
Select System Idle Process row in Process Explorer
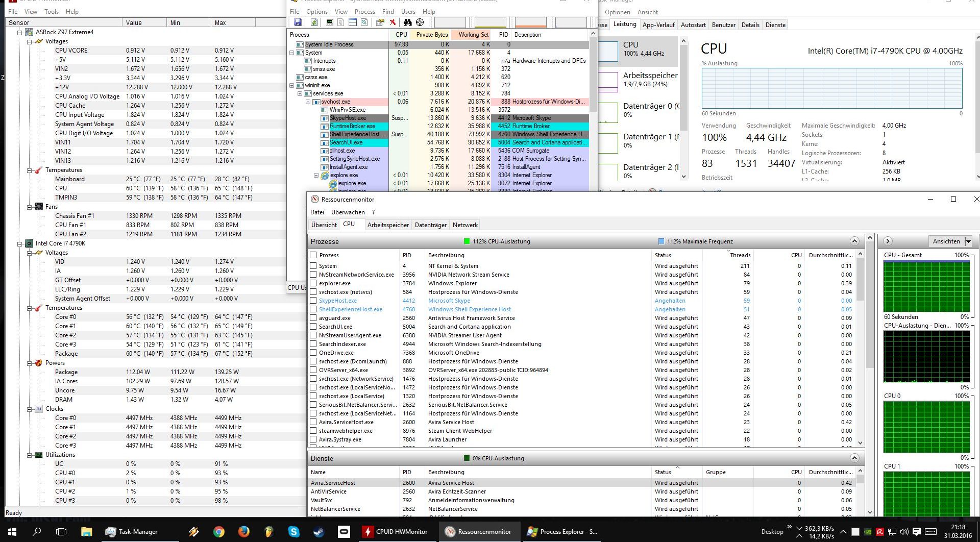point(438,44)
